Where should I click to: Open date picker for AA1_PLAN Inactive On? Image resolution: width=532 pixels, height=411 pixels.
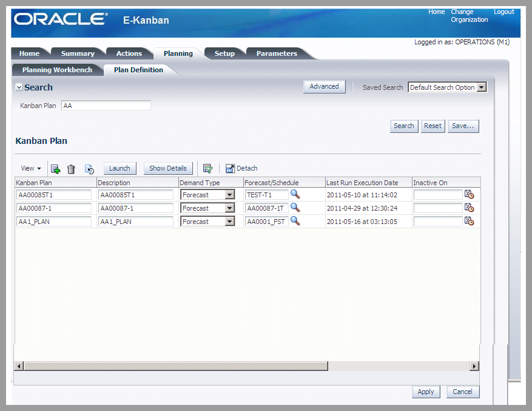pos(469,221)
